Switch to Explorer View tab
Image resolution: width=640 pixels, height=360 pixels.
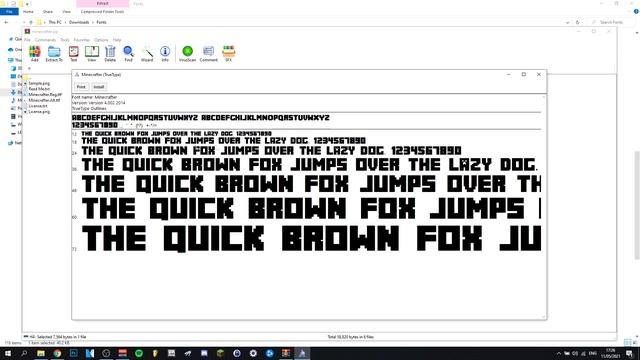click(x=66, y=12)
